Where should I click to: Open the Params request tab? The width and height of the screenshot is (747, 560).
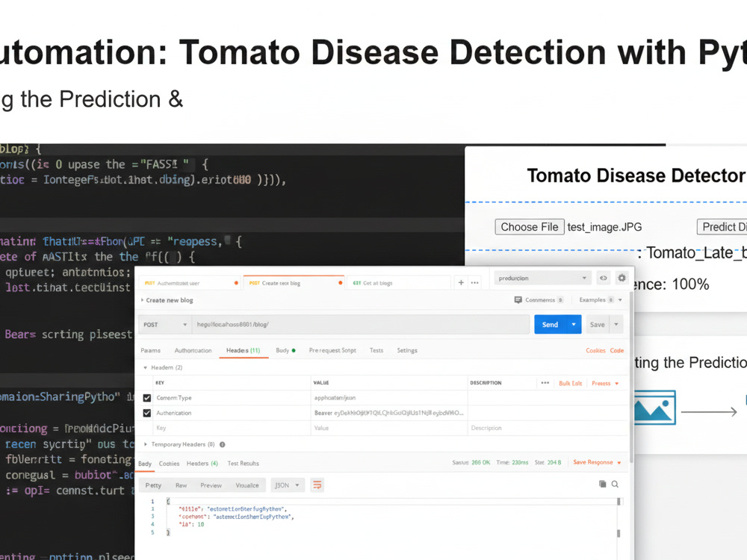pyautogui.click(x=151, y=350)
